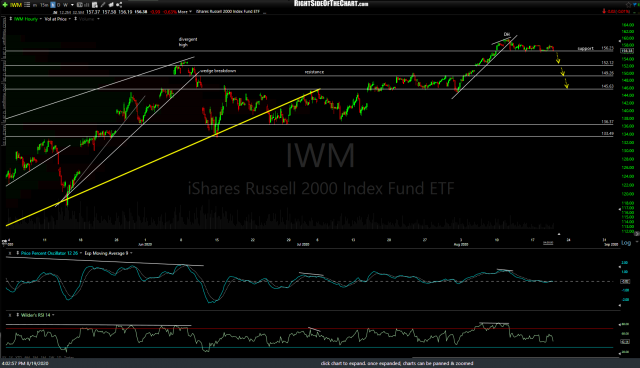Viewport: 640px width, 368px height.
Task: Click the snapshot camera icon in toolbar
Action: (x=111, y=5)
